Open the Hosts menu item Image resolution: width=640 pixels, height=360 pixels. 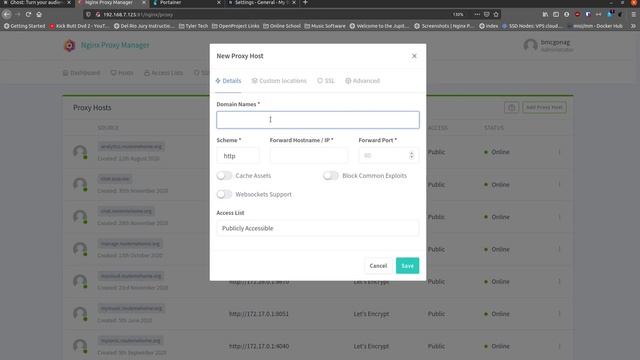[x=122, y=73]
